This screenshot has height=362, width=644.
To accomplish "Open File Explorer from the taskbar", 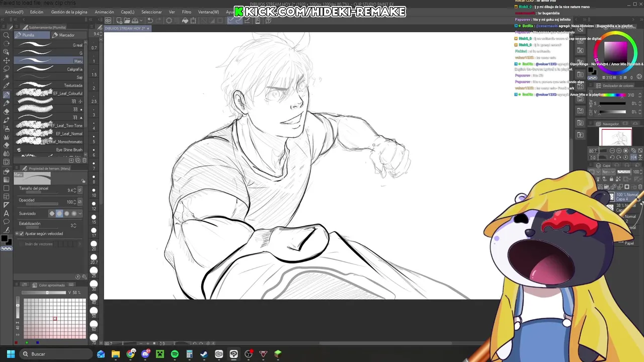I will [116, 354].
